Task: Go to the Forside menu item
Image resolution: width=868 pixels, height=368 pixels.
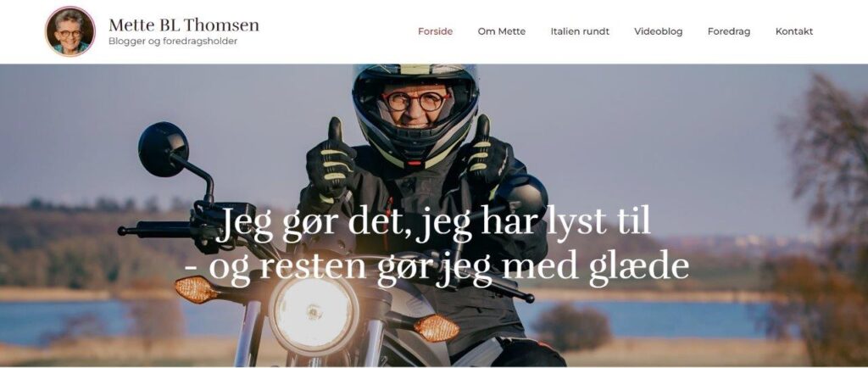Action: tap(435, 31)
